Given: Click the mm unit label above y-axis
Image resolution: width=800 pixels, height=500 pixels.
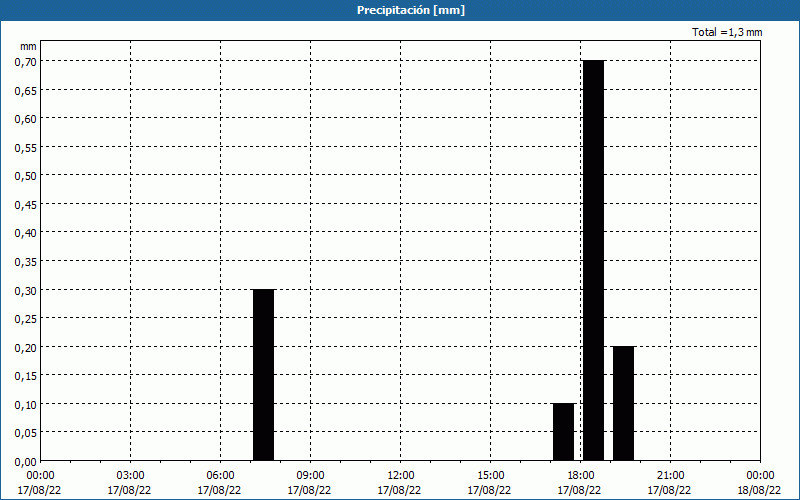Looking at the screenshot, I should point(28,46).
